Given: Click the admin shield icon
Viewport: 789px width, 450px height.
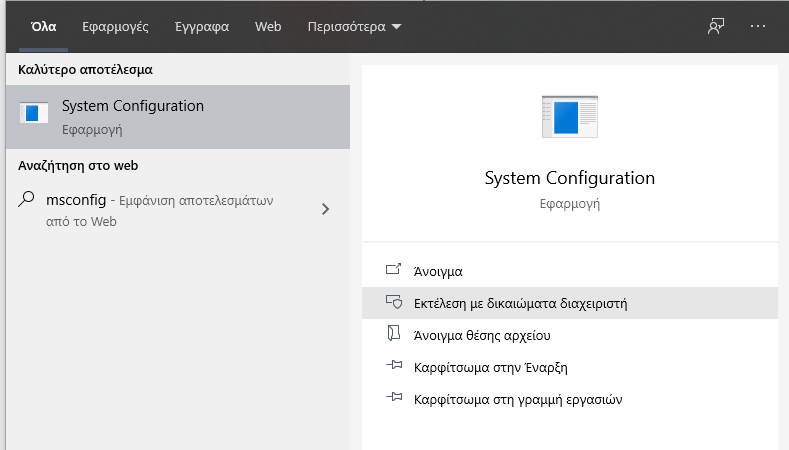Looking at the screenshot, I should (x=394, y=302).
